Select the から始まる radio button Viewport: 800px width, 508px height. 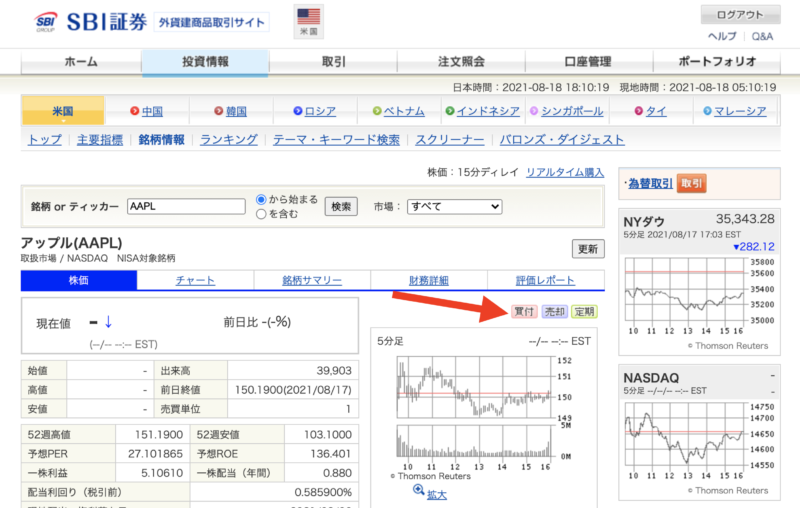tap(261, 199)
